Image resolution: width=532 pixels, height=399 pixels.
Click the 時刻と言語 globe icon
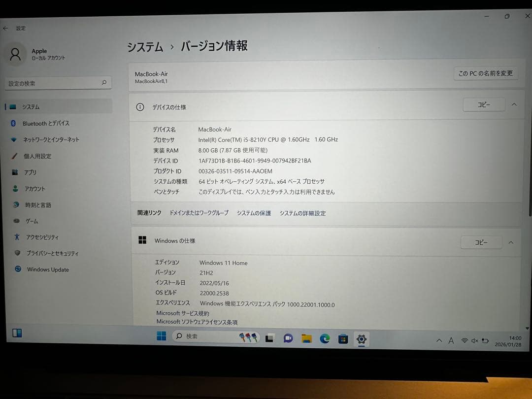(x=16, y=204)
